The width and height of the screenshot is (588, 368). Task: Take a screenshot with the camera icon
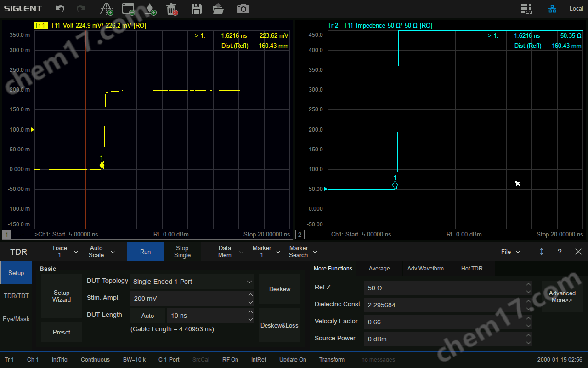pyautogui.click(x=243, y=9)
